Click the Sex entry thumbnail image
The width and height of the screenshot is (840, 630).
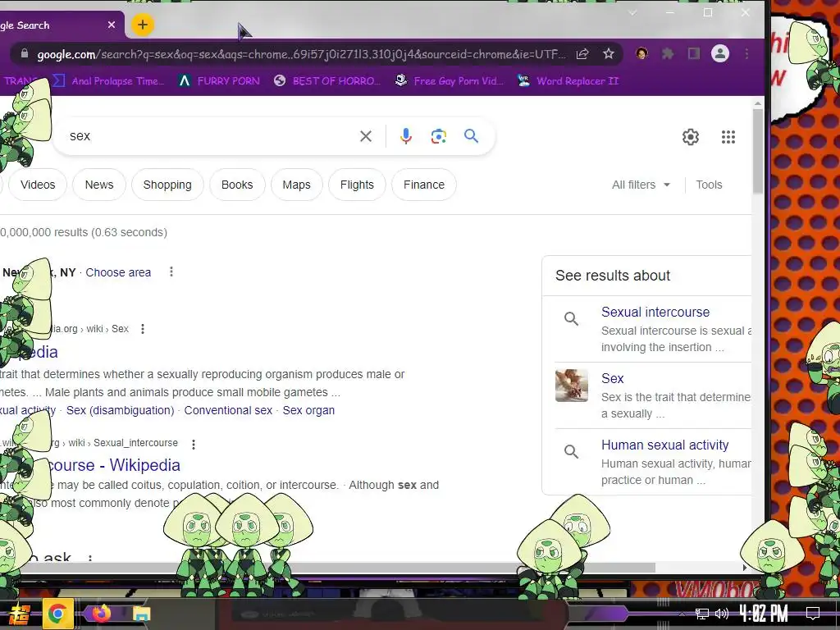click(x=572, y=386)
